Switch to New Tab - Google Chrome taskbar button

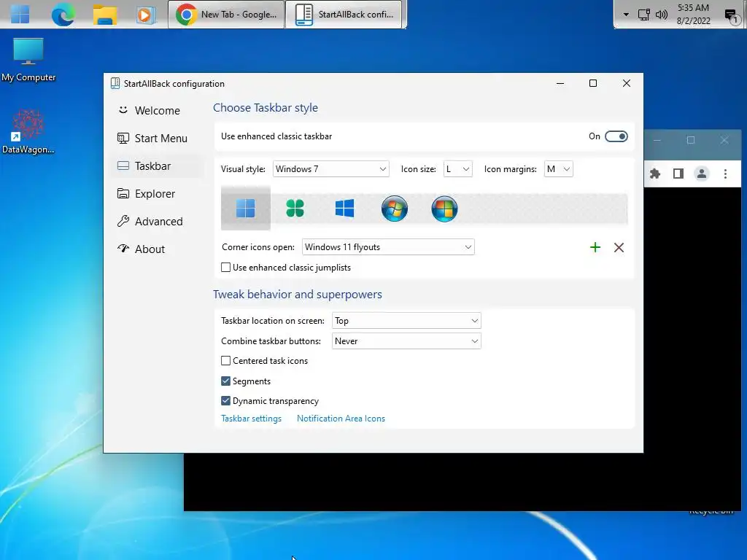[x=226, y=15]
